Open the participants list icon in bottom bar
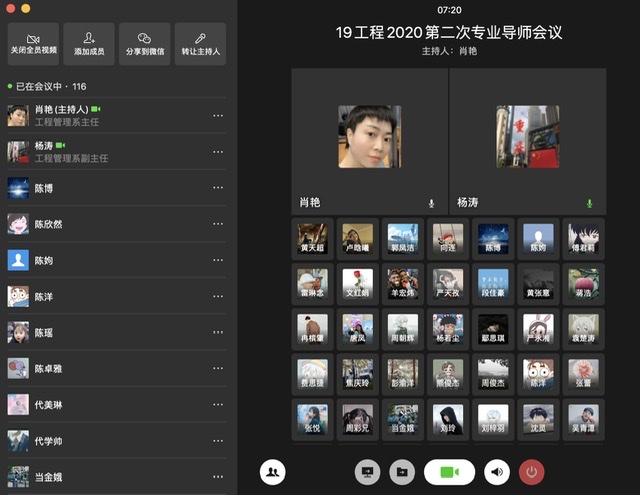The height and width of the screenshot is (495, 640). (272, 472)
